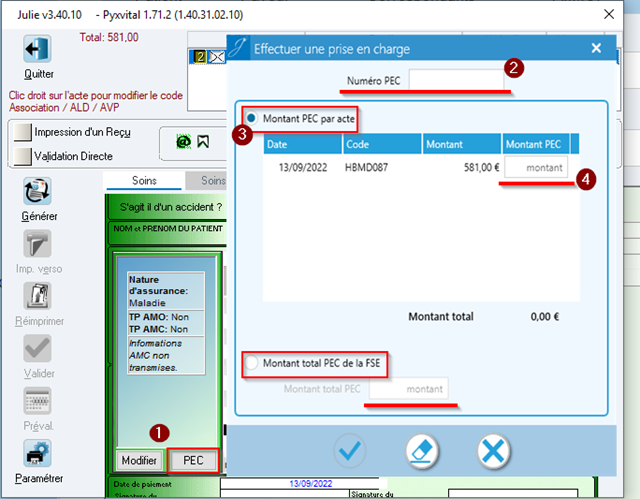
Task: Click the envelope icon in the act list
Action: (217, 57)
